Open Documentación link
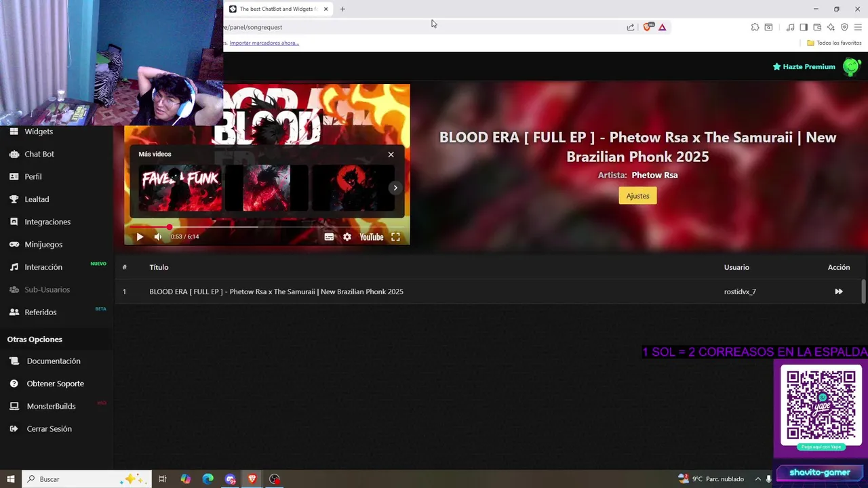Image resolution: width=868 pixels, height=488 pixels. click(x=54, y=361)
